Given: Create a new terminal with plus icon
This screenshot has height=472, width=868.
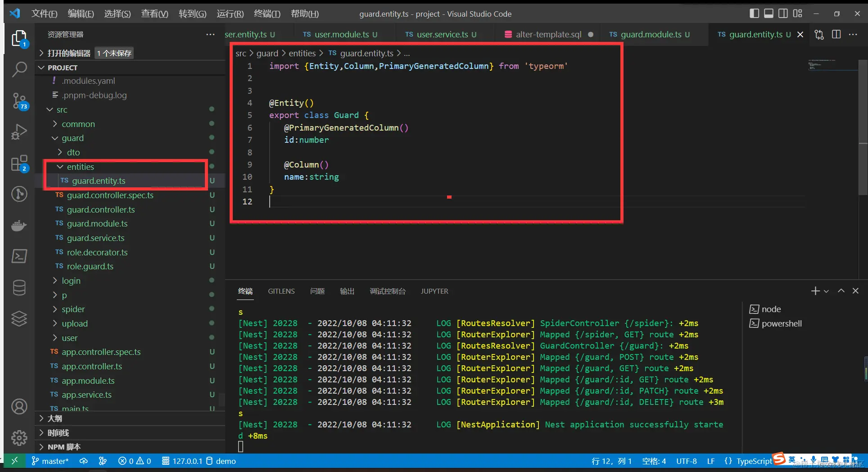Looking at the screenshot, I should tap(815, 291).
